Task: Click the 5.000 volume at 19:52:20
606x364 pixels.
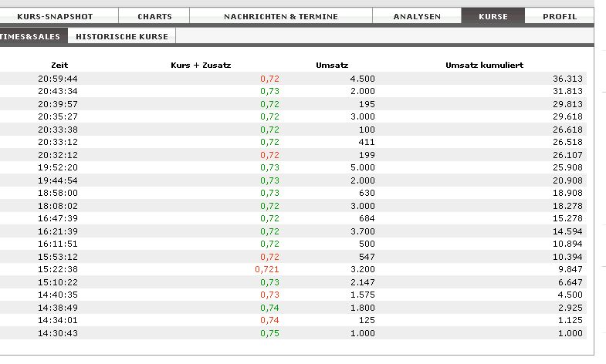Action: pos(363,167)
